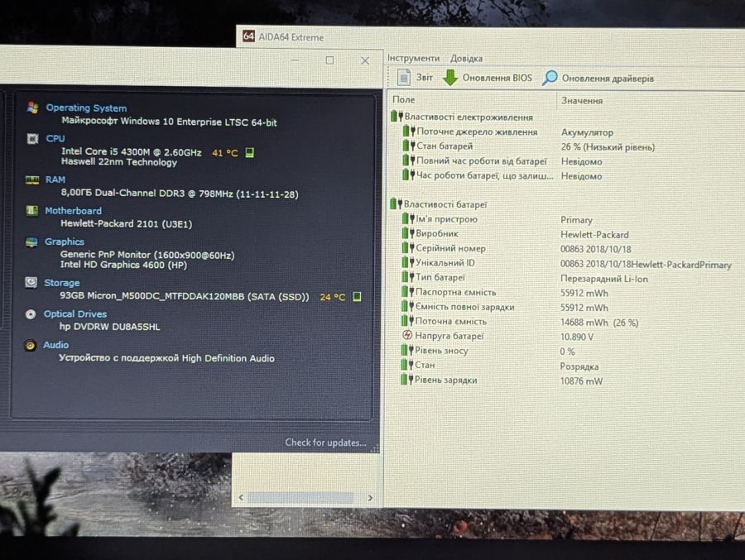The image size is (745, 560).
Task: Click the icon beside Рівень зарядки
Action: tap(407, 380)
